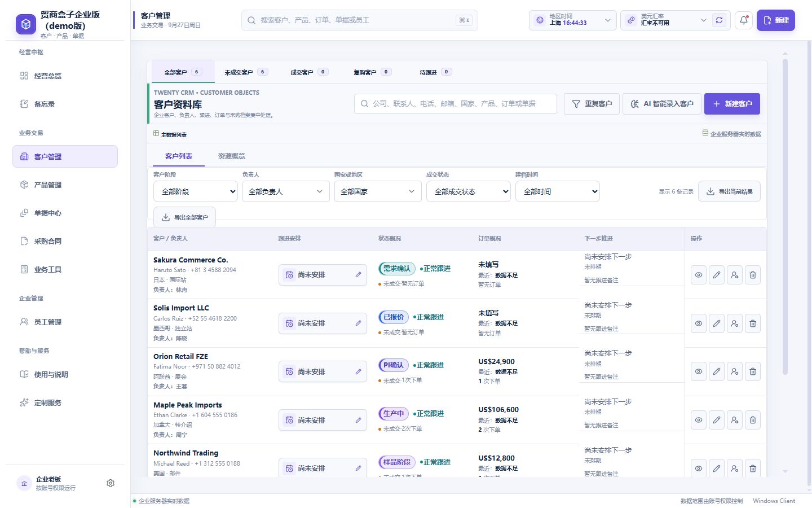
Task: Edit follow-up schedule pencil for Sakura Commerce
Action: click(x=358, y=275)
